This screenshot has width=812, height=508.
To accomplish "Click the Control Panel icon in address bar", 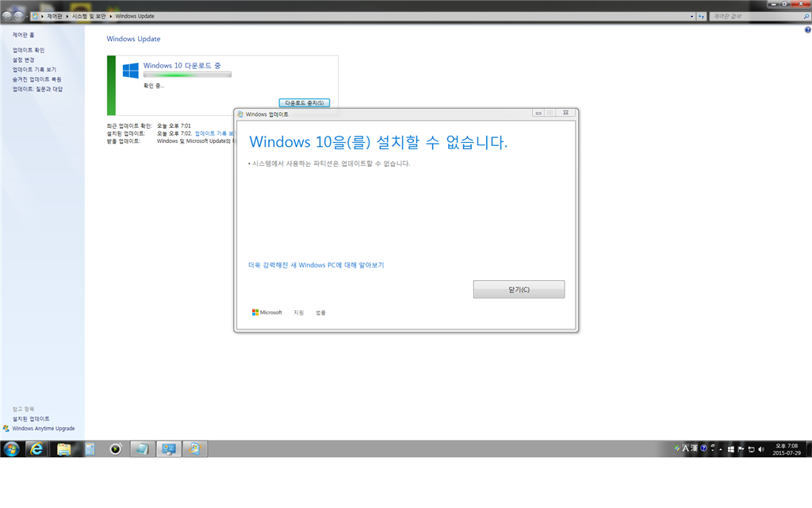I will tap(35, 16).
